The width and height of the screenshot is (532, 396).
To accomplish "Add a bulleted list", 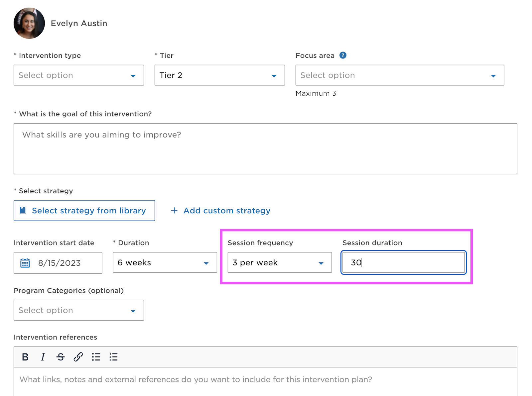I will pyautogui.click(x=96, y=357).
